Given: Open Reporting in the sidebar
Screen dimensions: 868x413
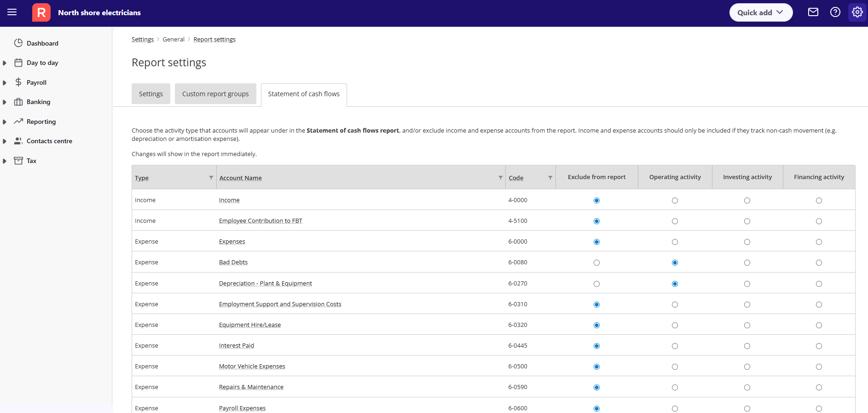Looking at the screenshot, I should (41, 122).
